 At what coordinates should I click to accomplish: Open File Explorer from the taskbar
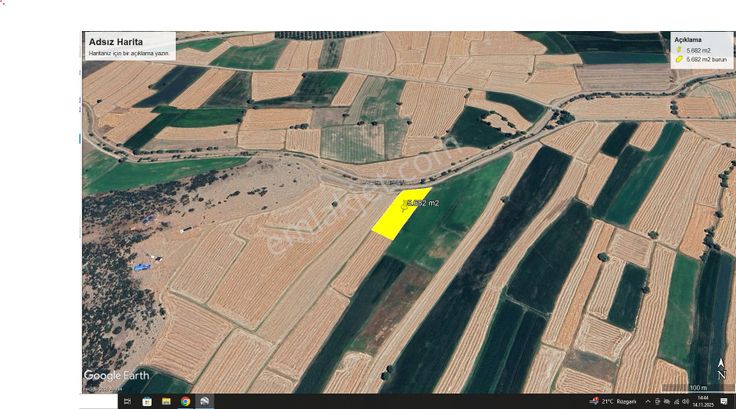point(167,401)
